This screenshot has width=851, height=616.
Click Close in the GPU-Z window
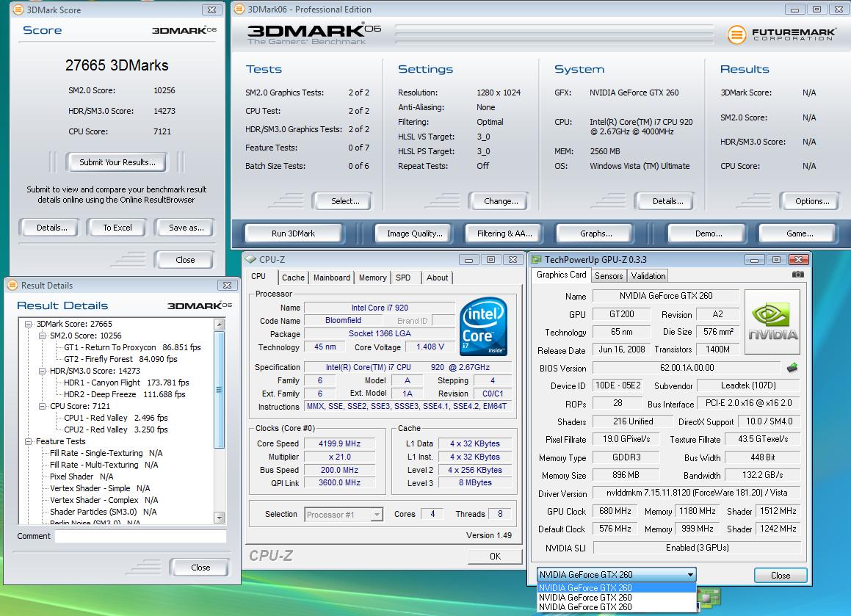[781, 576]
